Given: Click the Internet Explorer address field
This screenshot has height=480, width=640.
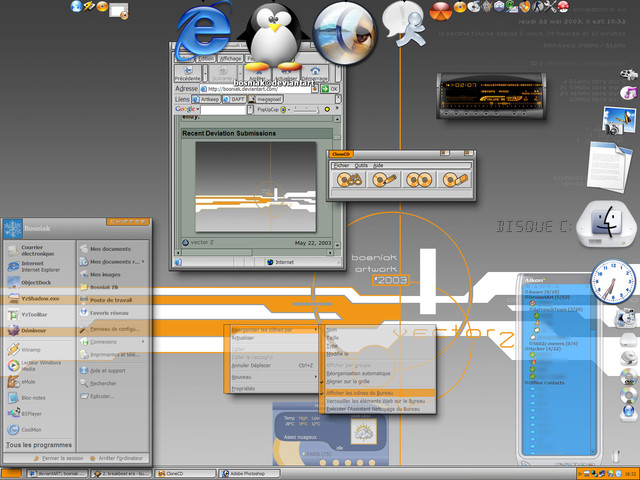Looking at the screenshot, I should 258,89.
